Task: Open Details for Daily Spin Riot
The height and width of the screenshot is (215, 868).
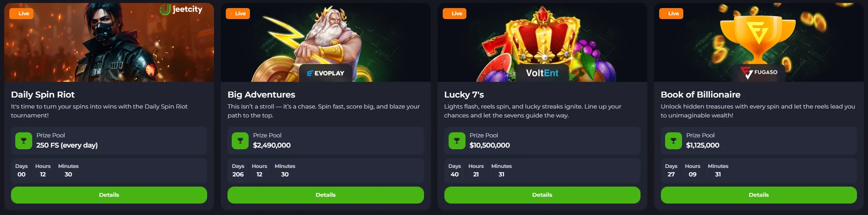Action: (109, 195)
